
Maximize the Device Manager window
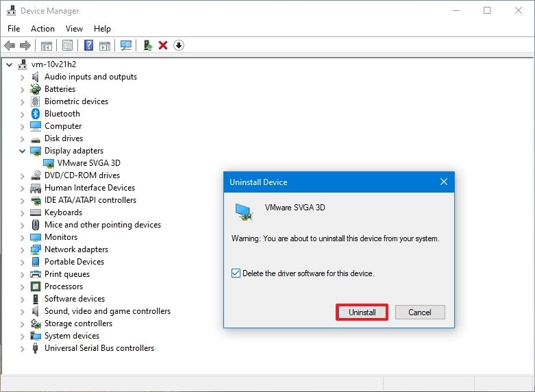pyautogui.click(x=487, y=10)
